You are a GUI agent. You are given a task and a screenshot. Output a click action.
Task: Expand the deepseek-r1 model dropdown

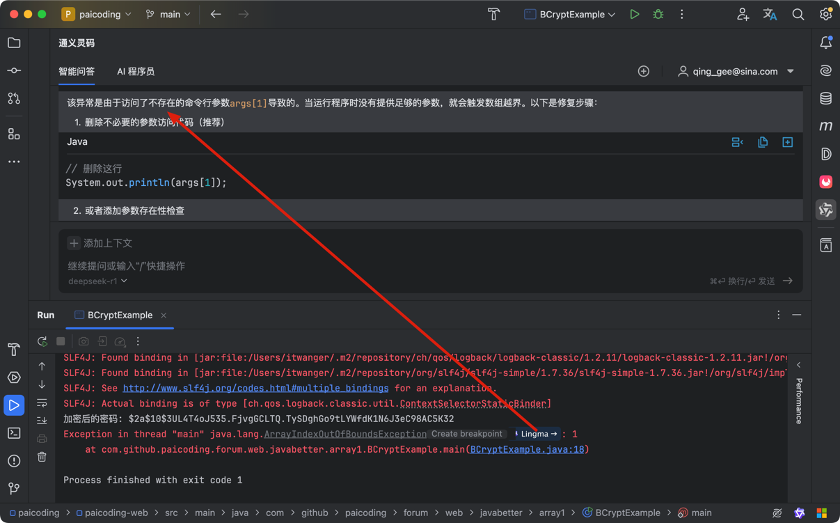pos(98,281)
